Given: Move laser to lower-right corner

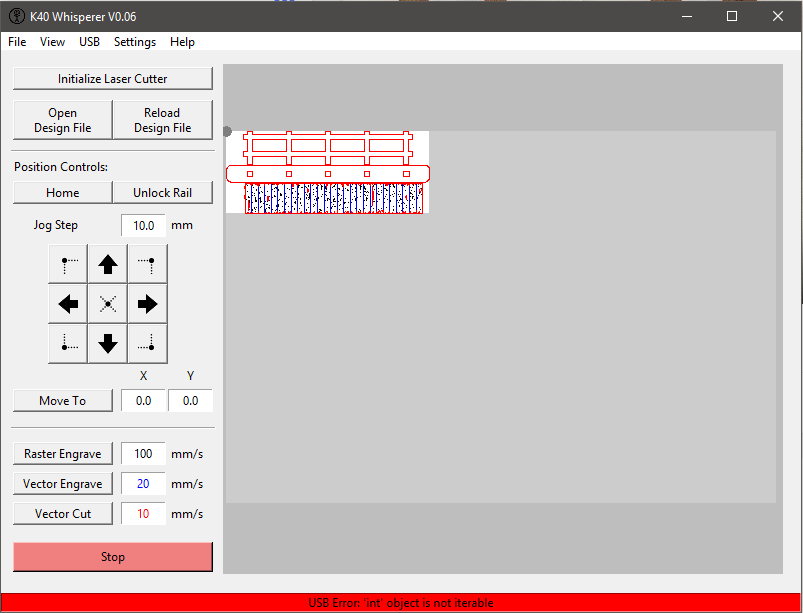Looking at the screenshot, I should [x=147, y=344].
